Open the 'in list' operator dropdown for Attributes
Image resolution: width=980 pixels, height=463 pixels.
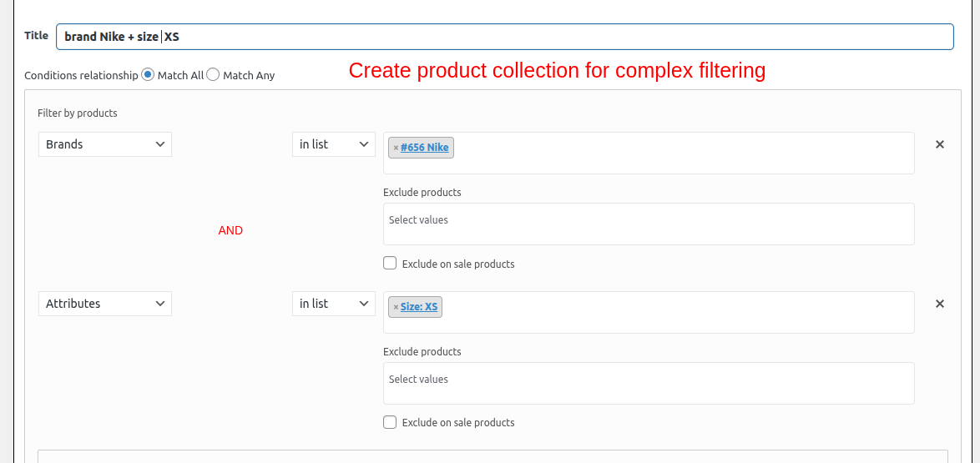pos(334,304)
